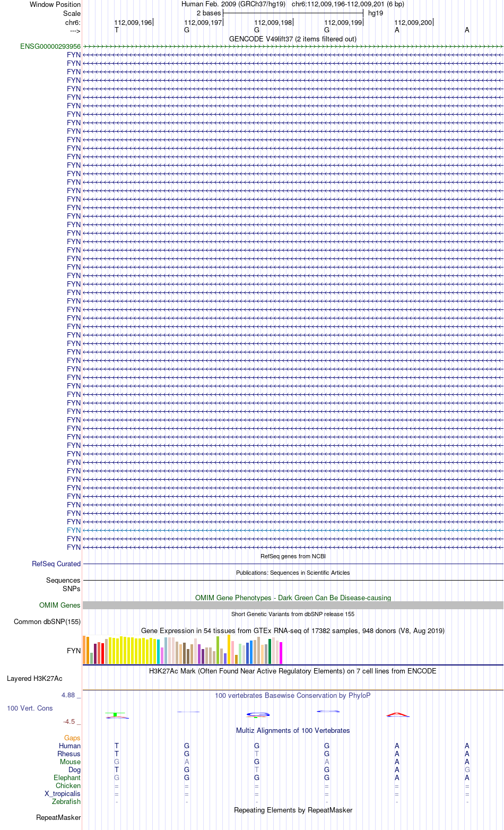Image resolution: width=504 pixels, height=830 pixels.
Task: Click RefSeq genes from NCBI title
Action: [x=293, y=556]
